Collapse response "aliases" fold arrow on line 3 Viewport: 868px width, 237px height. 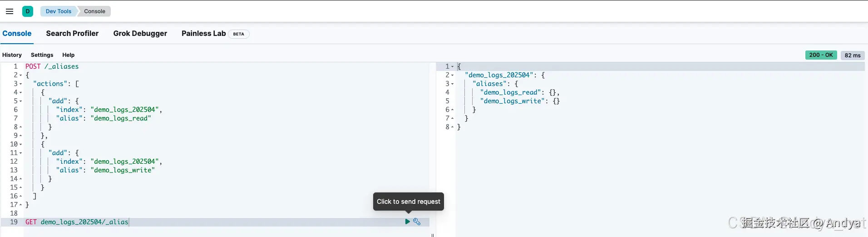point(452,84)
